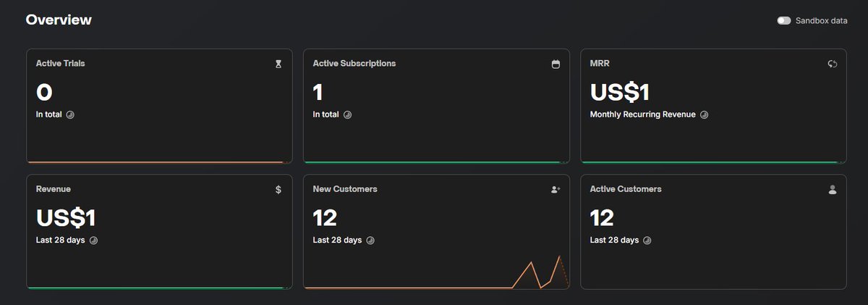Click the Monthly Recurring Revenue label

643,114
